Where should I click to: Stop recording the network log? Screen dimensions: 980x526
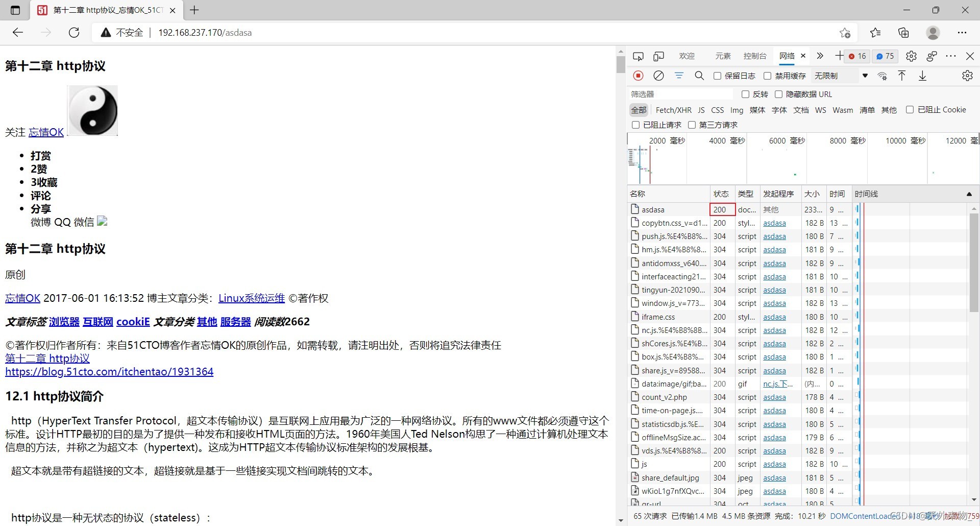pos(638,76)
